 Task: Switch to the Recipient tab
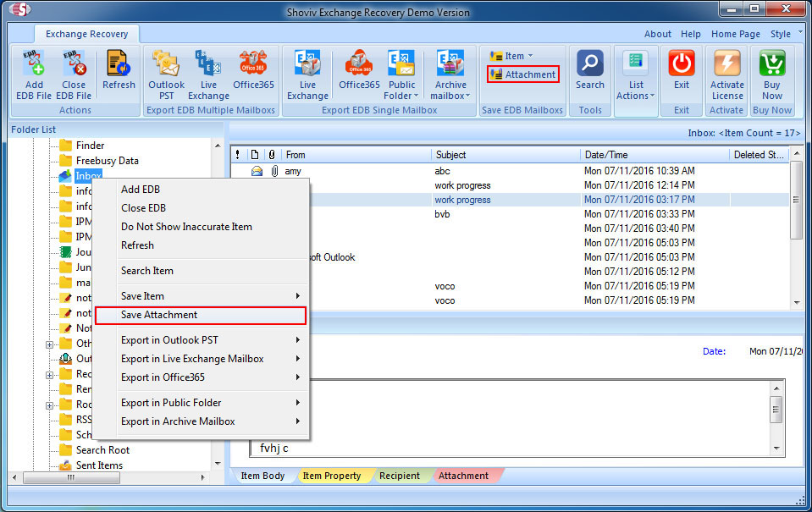click(x=400, y=476)
